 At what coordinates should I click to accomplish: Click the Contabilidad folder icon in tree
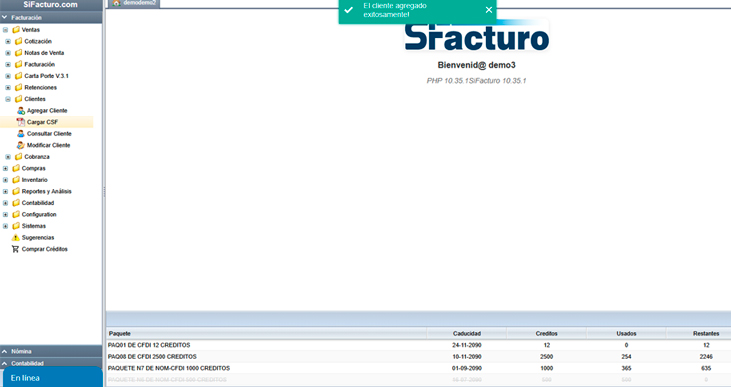click(16, 203)
